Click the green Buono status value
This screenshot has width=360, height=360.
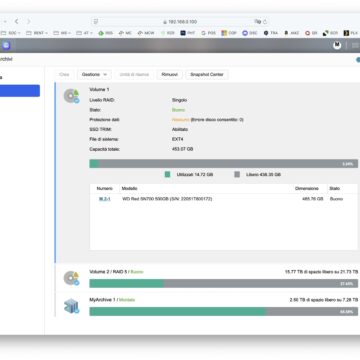[178, 110]
